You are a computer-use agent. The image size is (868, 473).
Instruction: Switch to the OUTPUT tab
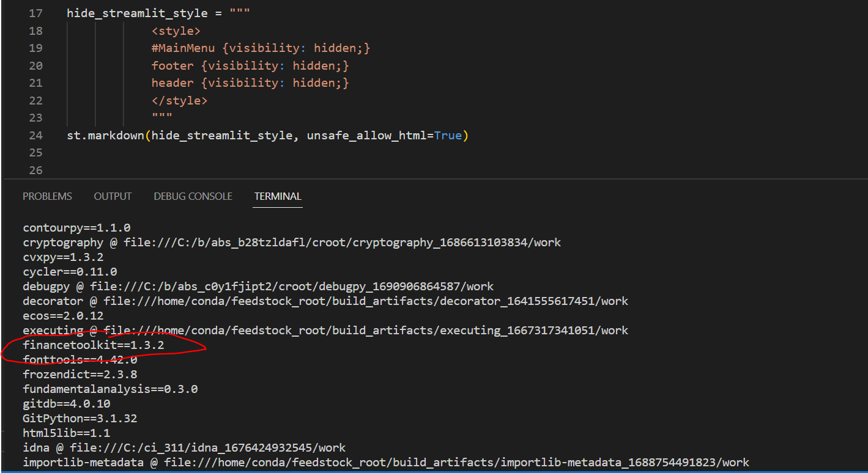[113, 196]
